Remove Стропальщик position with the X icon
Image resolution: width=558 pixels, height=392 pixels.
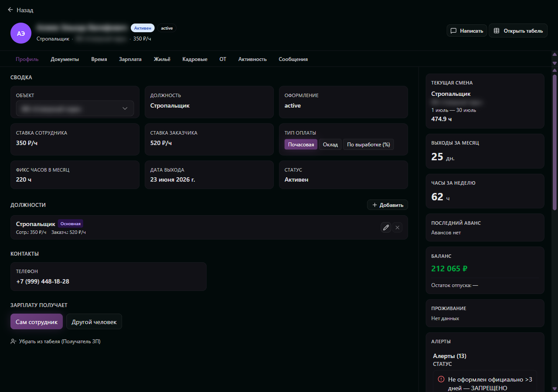[397, 227]
